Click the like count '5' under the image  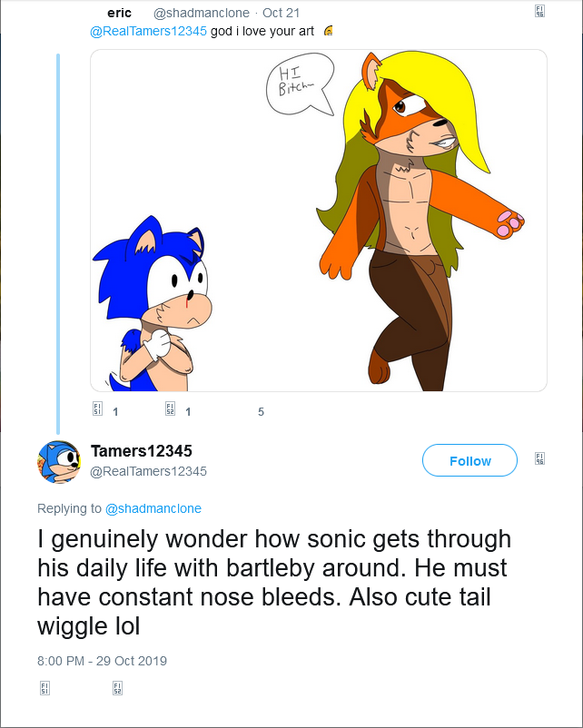click(261, 411)
